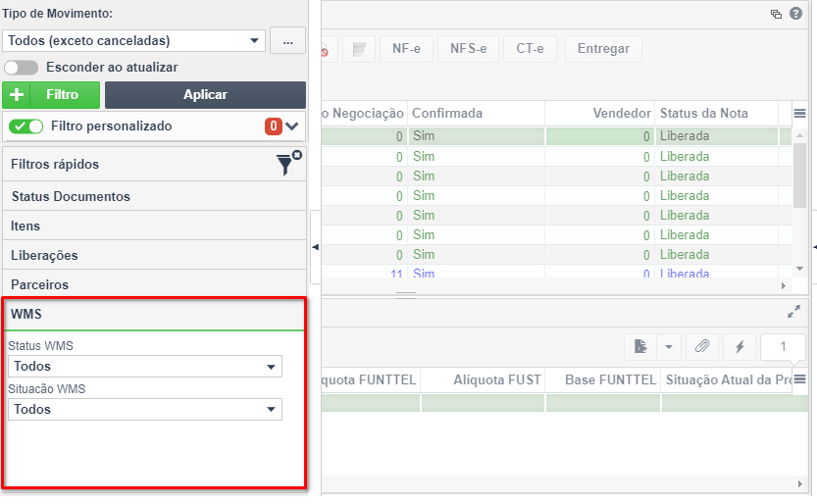Click the help question mark icon

tap(795, 14)
